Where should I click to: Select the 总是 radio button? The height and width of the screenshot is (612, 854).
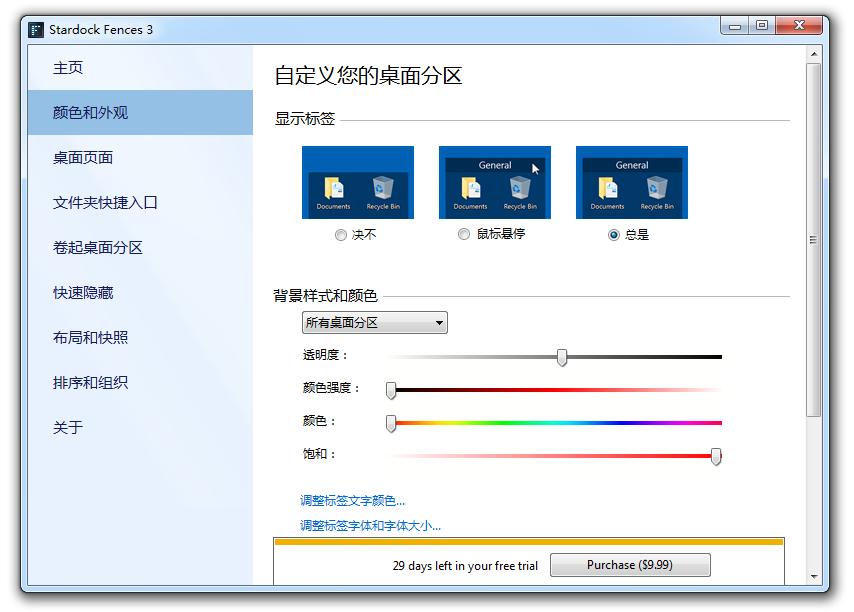[x=614, y=235]
